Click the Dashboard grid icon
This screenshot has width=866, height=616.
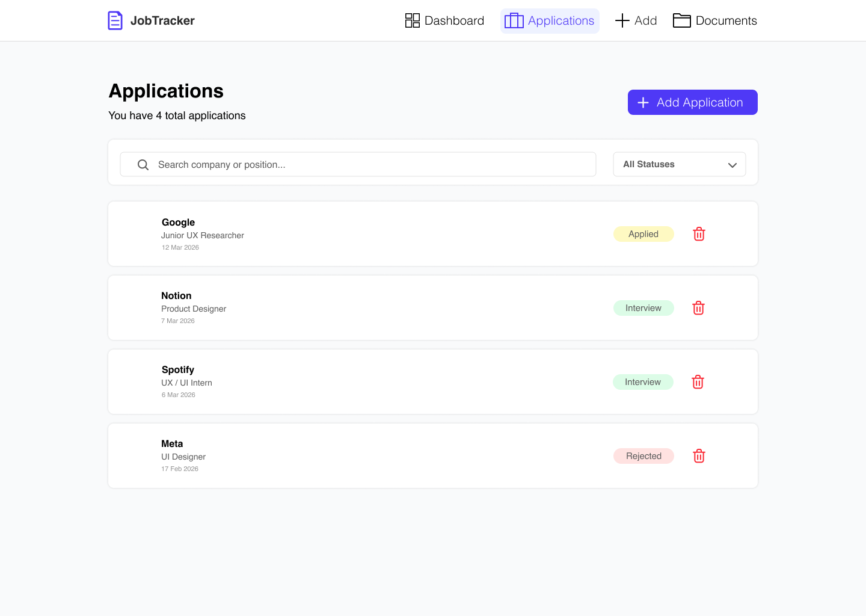413,20
